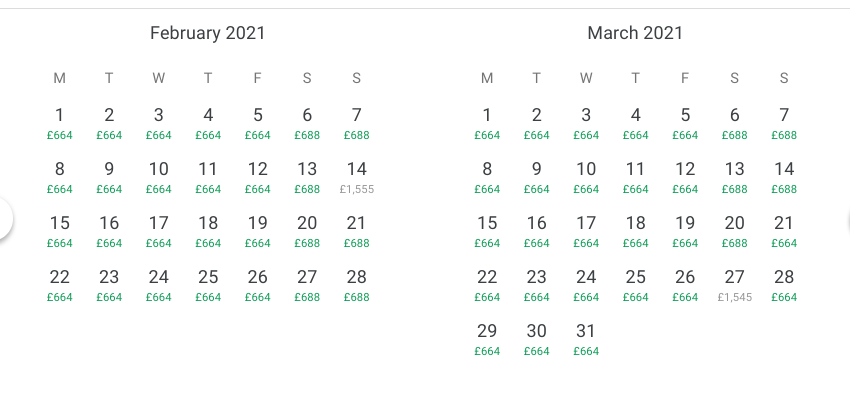This screenshot has width=850, height=405.
Task: Choose February 28 in the calendar
Action: click(356, 284)
